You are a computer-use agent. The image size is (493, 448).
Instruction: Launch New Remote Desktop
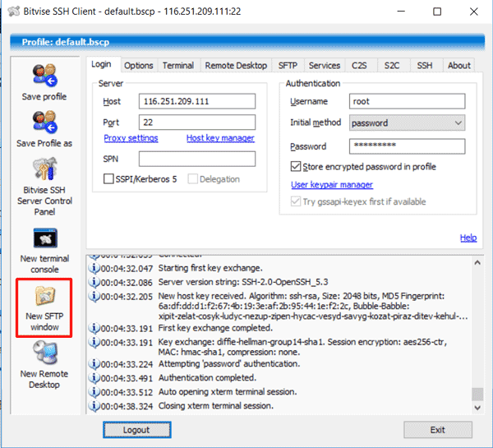click(x=44, y=365)
